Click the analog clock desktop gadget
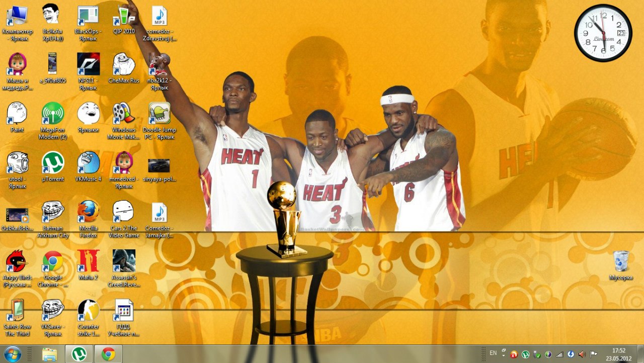This screenshot has width=644, height=363. click(x=603, y=33)
